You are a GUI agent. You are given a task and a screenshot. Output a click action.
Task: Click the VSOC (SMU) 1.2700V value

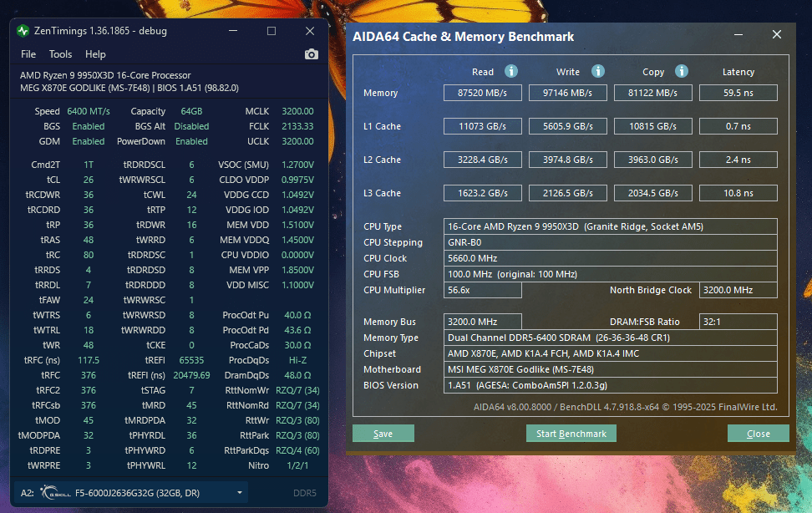tap(297, 165)
